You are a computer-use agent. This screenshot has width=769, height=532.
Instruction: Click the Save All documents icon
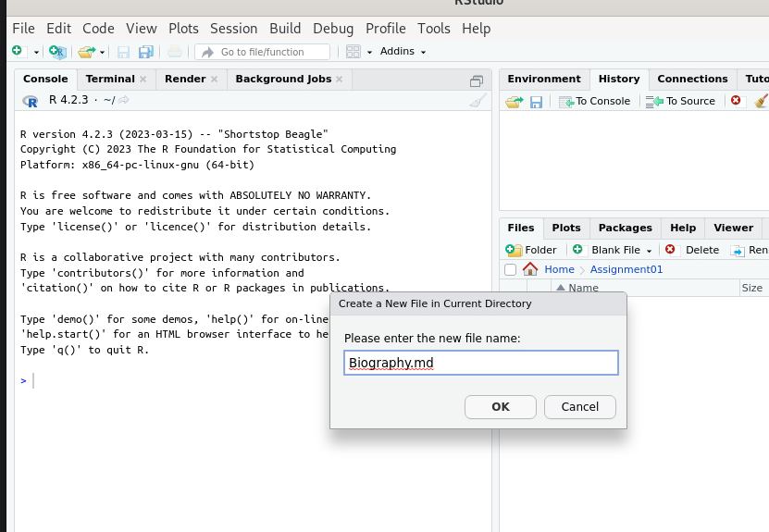145,52
